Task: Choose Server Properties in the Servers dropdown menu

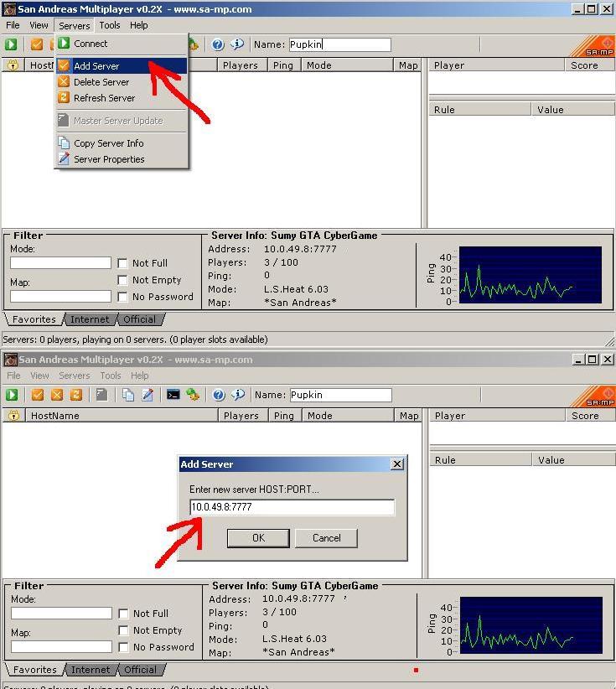Action: [109, 159]
